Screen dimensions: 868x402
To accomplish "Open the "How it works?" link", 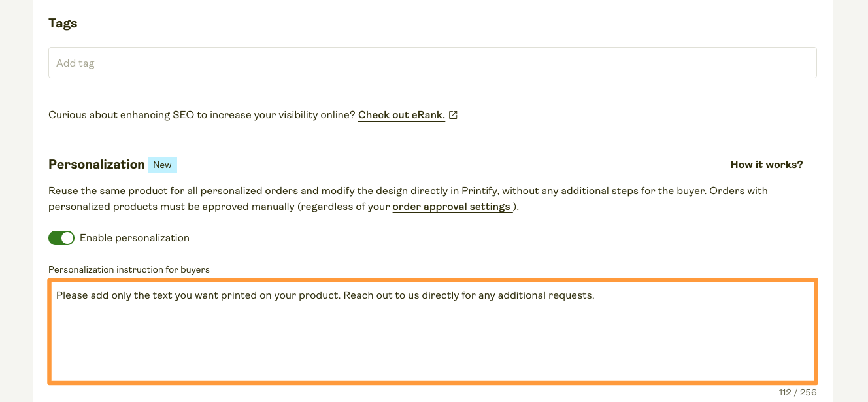I will (766, 164).
